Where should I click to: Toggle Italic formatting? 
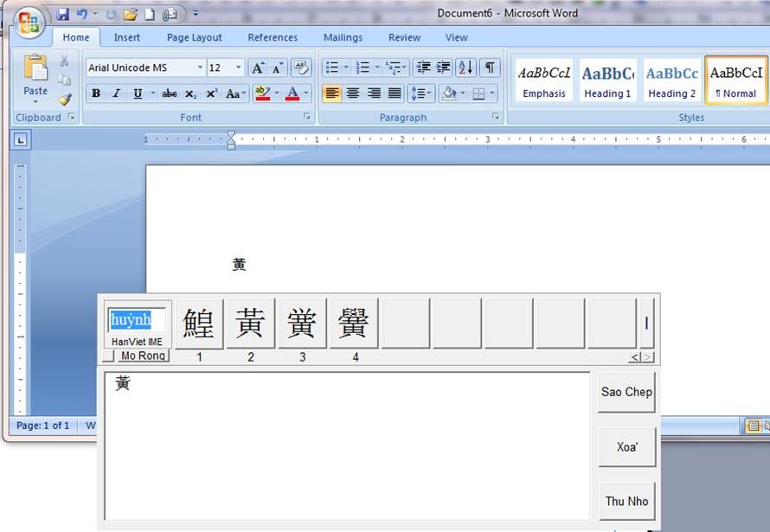point(117,93)
